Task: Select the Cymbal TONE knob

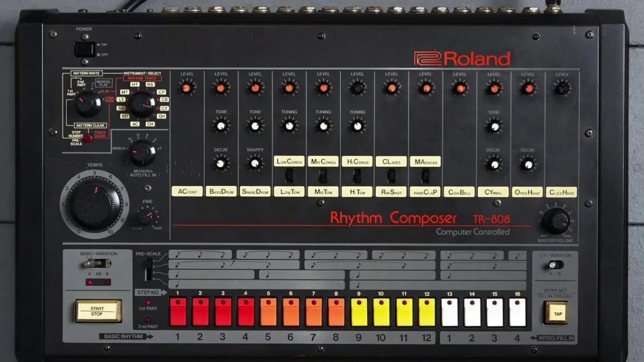Action: click(x=494, y=126)
